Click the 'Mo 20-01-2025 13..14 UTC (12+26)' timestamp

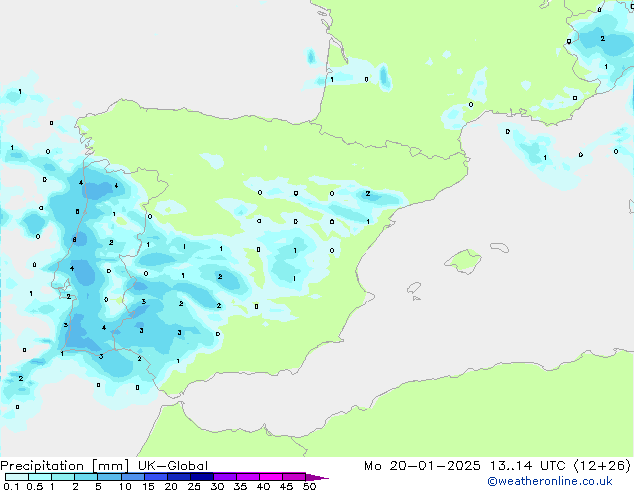click(497, 466)
